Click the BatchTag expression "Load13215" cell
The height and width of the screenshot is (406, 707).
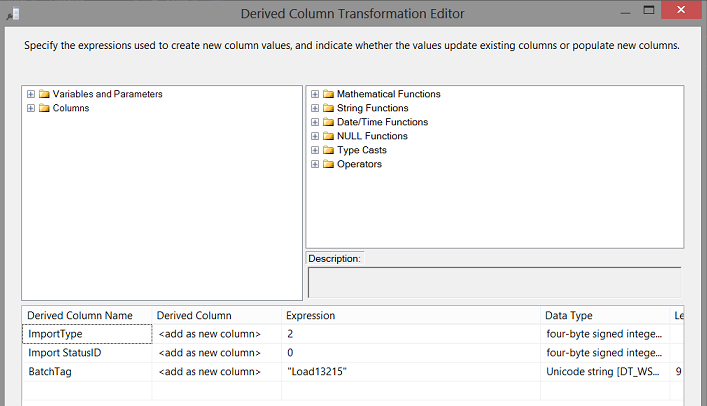point(410,371)
